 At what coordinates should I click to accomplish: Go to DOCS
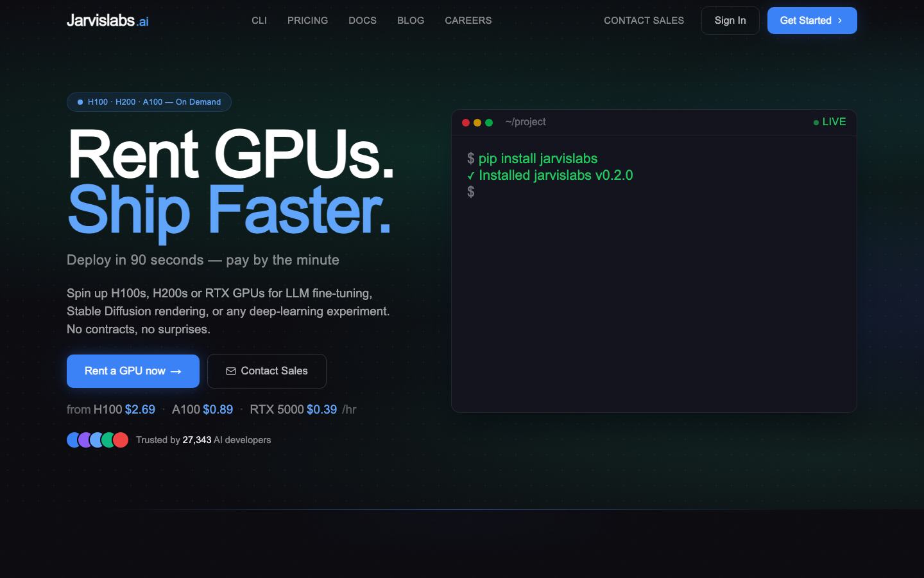pos(363,21)
